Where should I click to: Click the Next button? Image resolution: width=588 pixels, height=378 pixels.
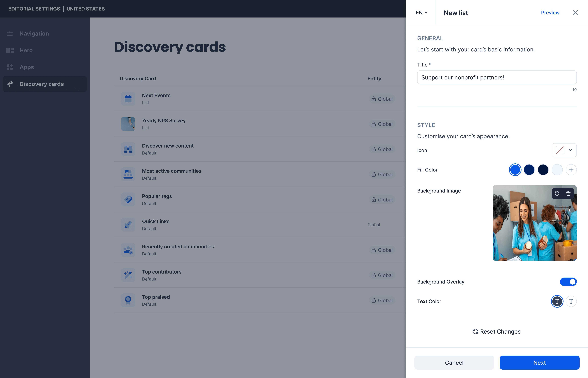click(x=539, y=362)
